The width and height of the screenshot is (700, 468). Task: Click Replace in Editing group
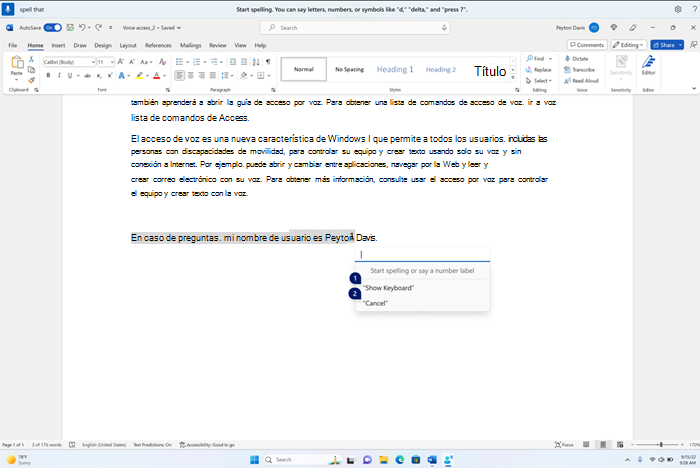538,70
